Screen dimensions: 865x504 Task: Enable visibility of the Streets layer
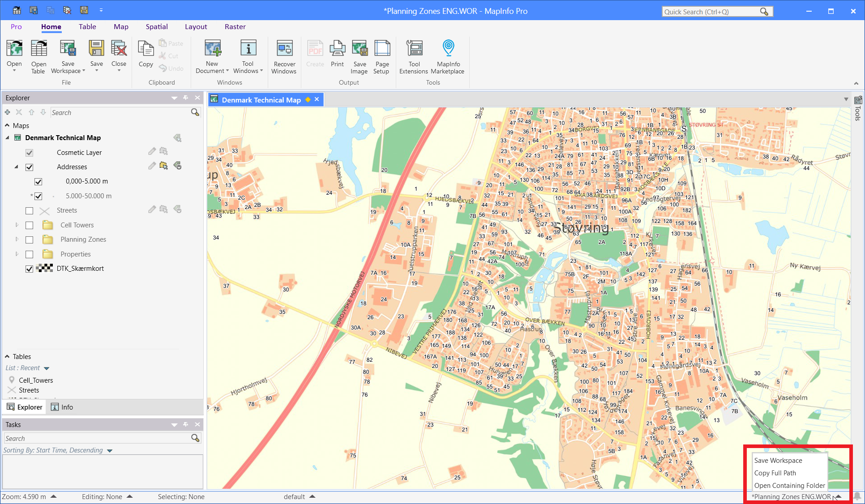pos(29,210)
